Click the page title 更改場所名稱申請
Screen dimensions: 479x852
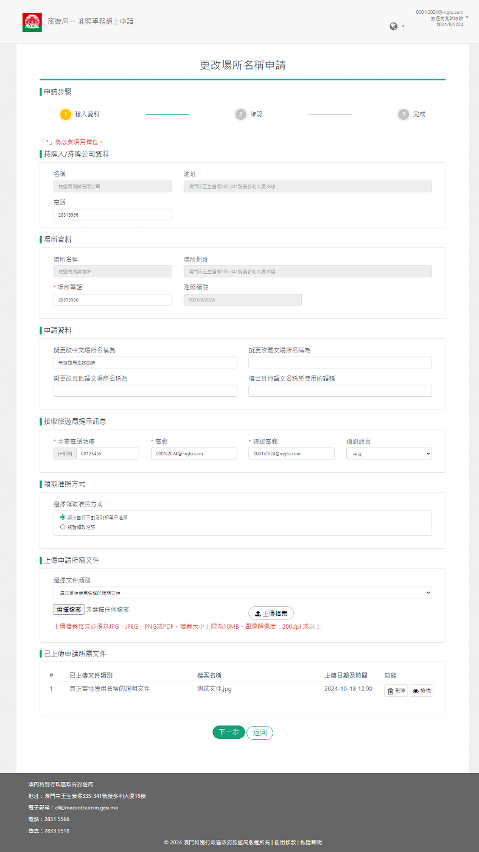click(243, 65)
